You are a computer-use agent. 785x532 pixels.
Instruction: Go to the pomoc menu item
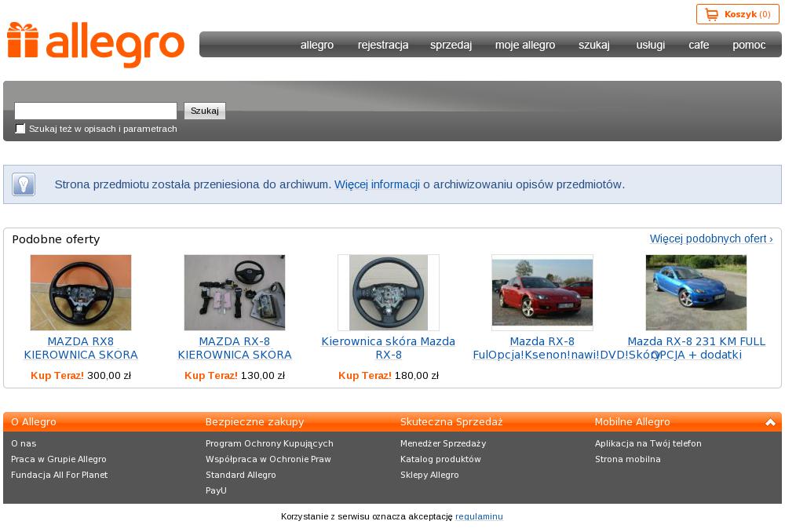point(749,45)
